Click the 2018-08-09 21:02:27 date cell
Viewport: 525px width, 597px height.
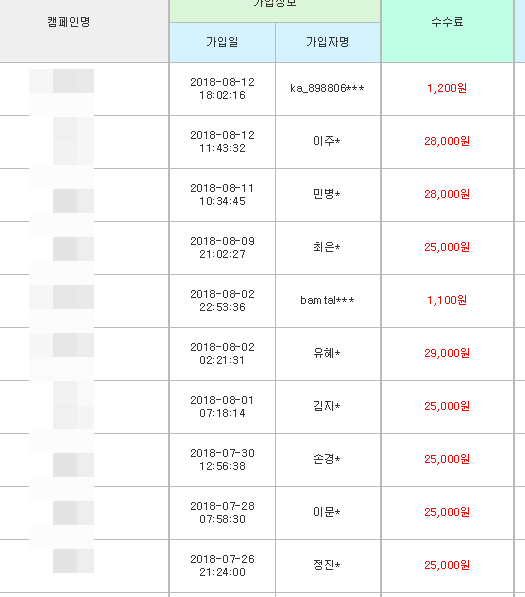222,247
